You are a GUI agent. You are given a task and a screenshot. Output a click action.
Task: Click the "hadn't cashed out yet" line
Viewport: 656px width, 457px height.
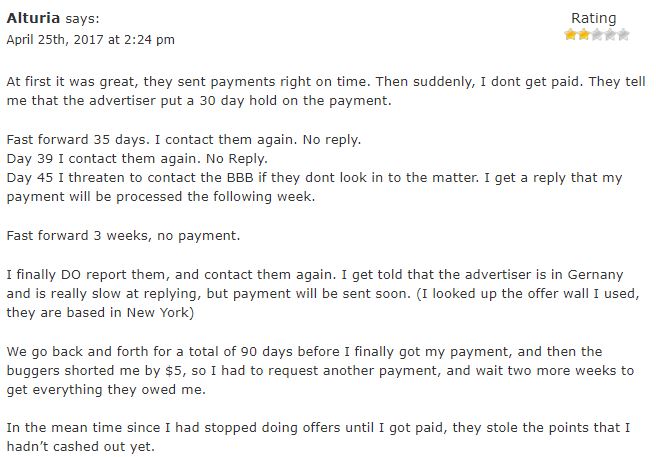click(81, 447)
